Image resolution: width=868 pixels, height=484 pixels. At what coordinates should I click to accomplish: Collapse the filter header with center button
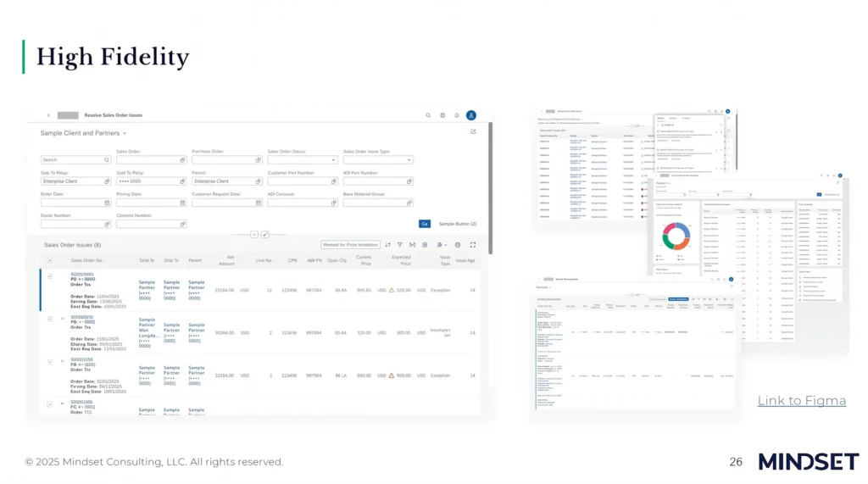254,235
